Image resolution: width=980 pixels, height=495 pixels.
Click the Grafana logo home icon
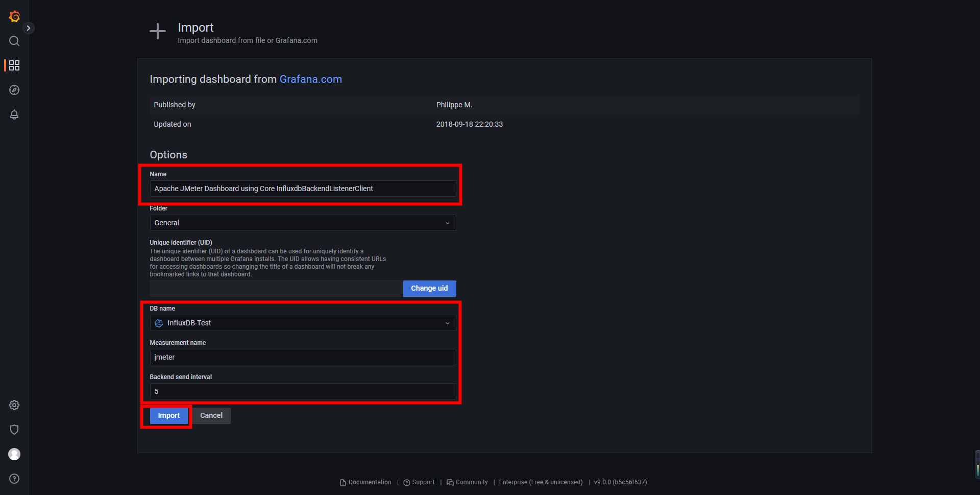(x=14, y=16)
